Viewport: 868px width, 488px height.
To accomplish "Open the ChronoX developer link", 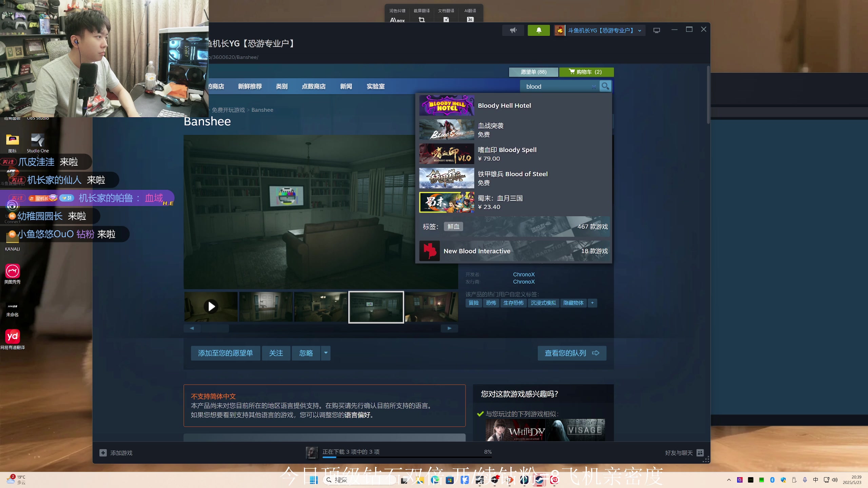I will tap(524, 274).
